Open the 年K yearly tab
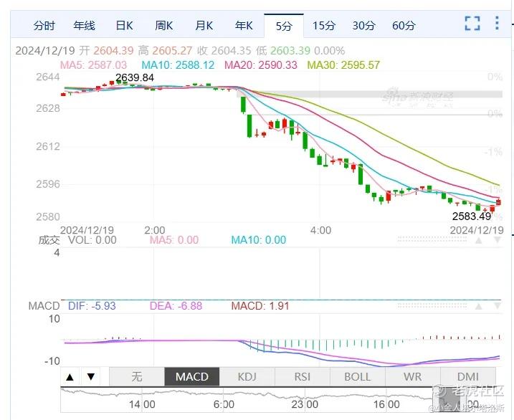The width and height of the screenshot is (514, 420). (244, 26)
